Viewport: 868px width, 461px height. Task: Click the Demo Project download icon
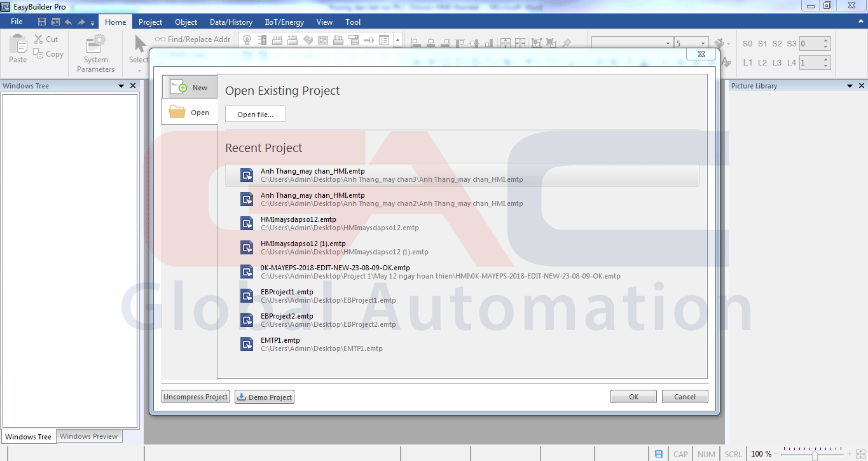coord(242,397)
